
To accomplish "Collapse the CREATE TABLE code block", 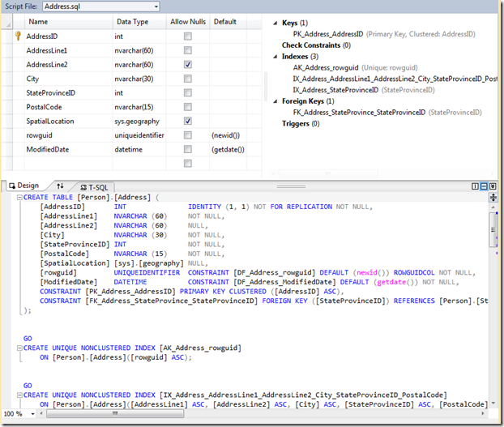I will coord(19,197).
